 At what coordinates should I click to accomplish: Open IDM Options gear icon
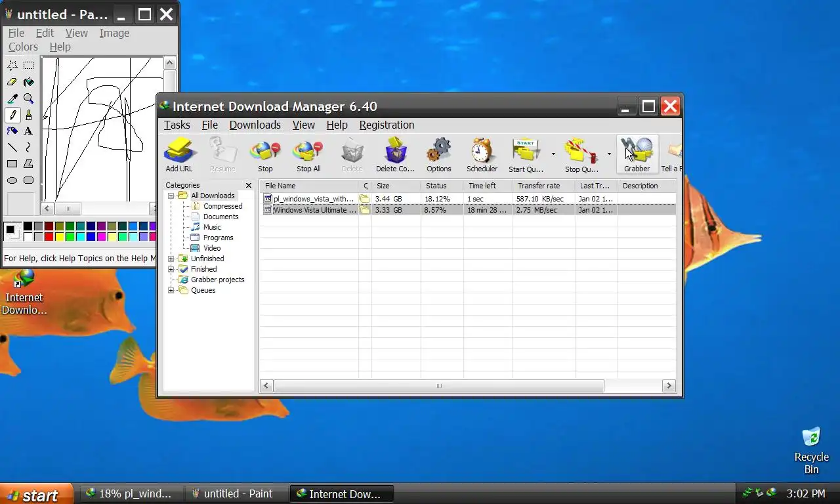click(x=438, y=155)
